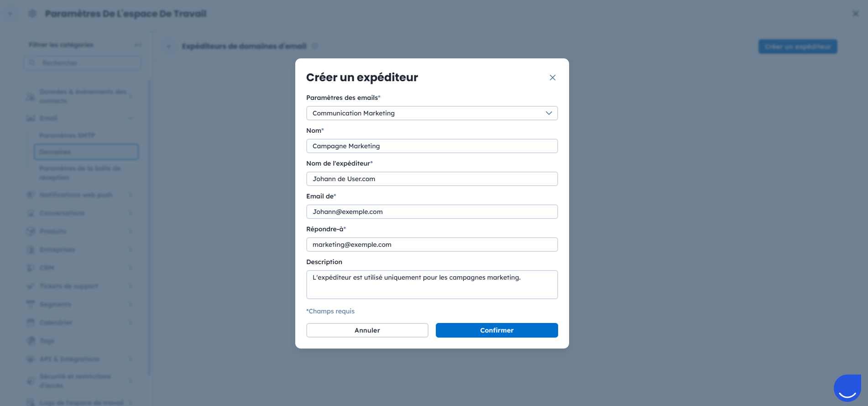Click the Nom de l'expéditeur field
Image resolution: width=868 pixels, height=406 pixels.
coord(432,179)
